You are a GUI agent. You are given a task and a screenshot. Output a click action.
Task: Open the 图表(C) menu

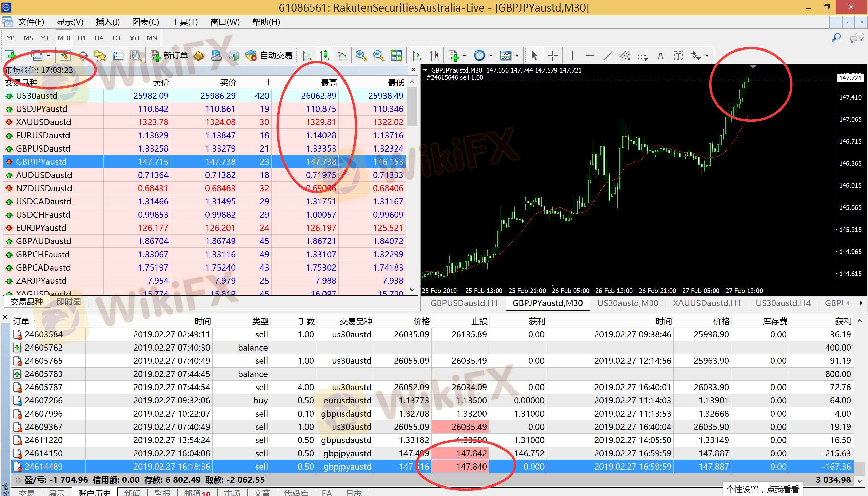click(145, 22)
